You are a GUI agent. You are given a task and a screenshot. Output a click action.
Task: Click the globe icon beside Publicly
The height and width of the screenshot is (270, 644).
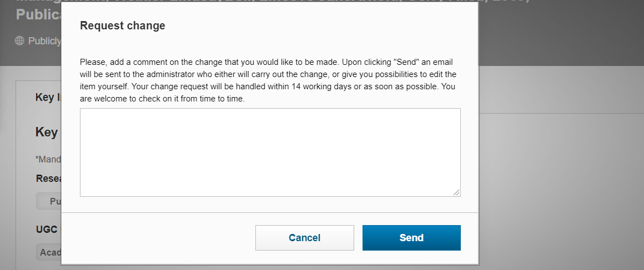20,40
